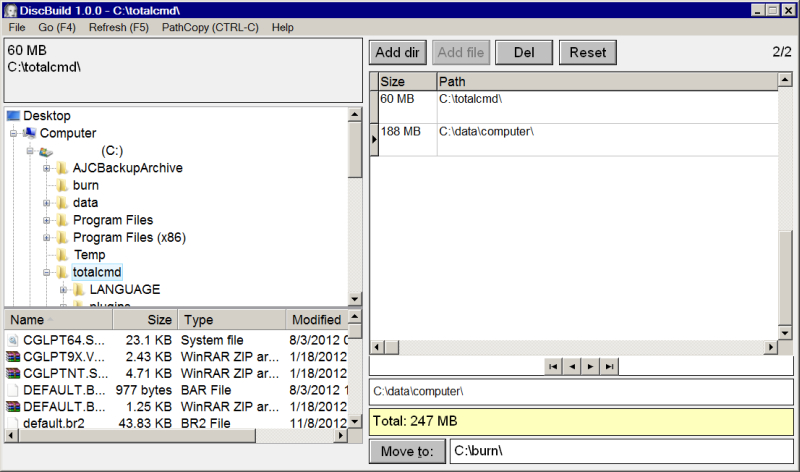Select the Temp folder icon
The height and width of the screenshot is (472, 800).
coord(62,255)
